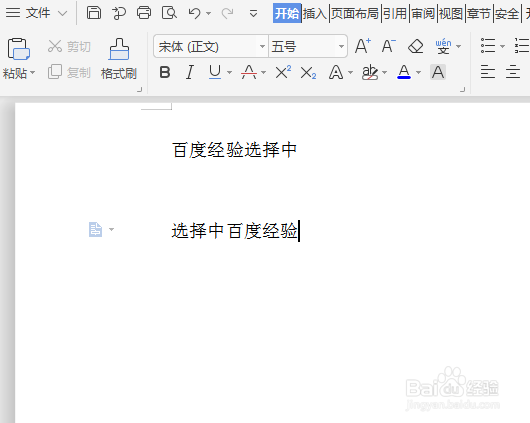Open the paragraph layout icon dropdown arrow

coord(112,230)
